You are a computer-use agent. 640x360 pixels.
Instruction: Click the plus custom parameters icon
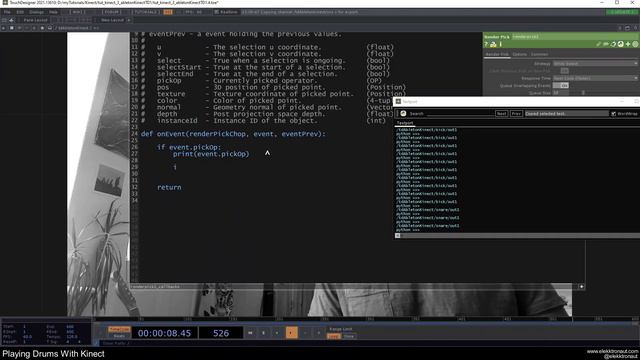pyautogui.click(x=628, y=44)
